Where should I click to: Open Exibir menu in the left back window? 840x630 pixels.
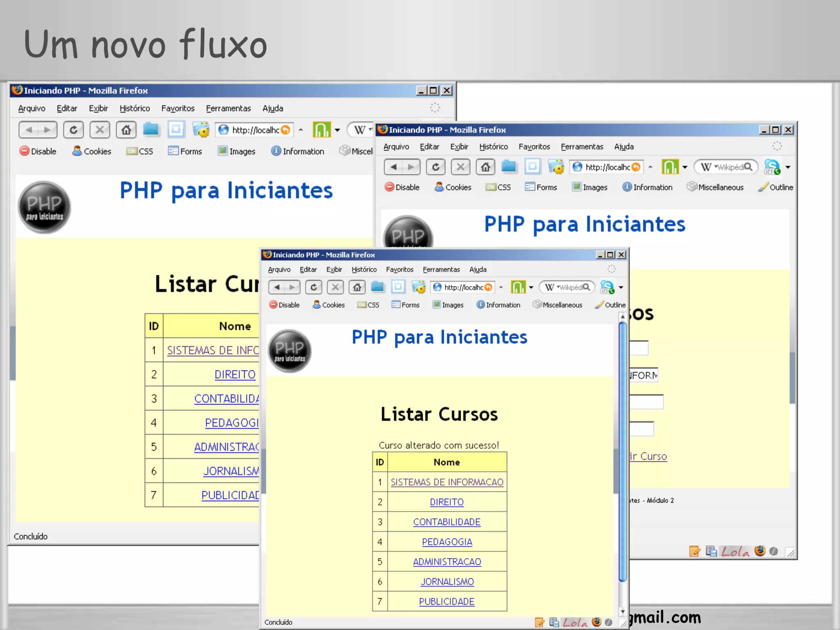coord(98,108)
